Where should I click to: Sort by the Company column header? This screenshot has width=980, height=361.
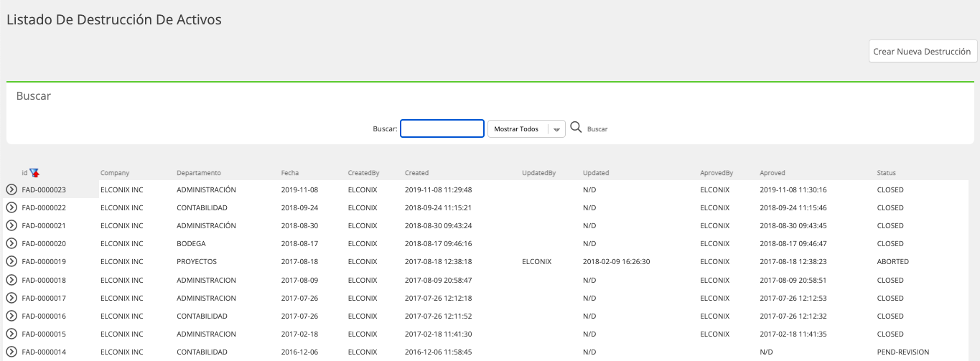click(115, 173)
